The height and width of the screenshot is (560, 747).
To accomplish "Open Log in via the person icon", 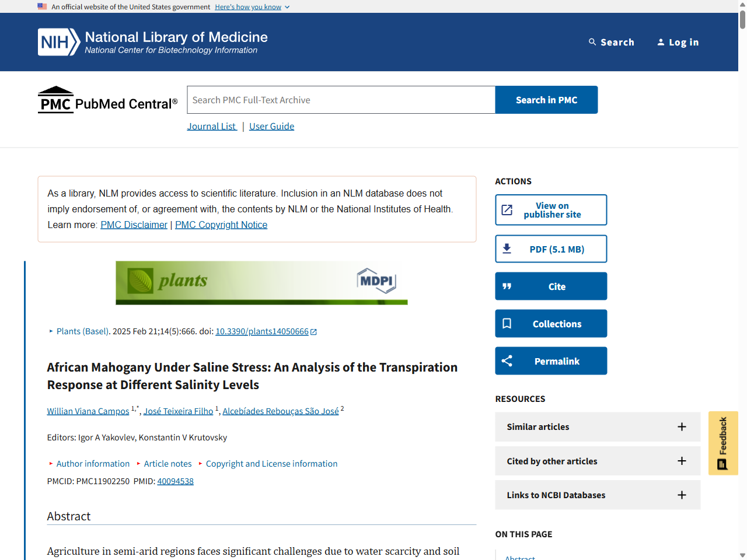I will pos(661,42).
